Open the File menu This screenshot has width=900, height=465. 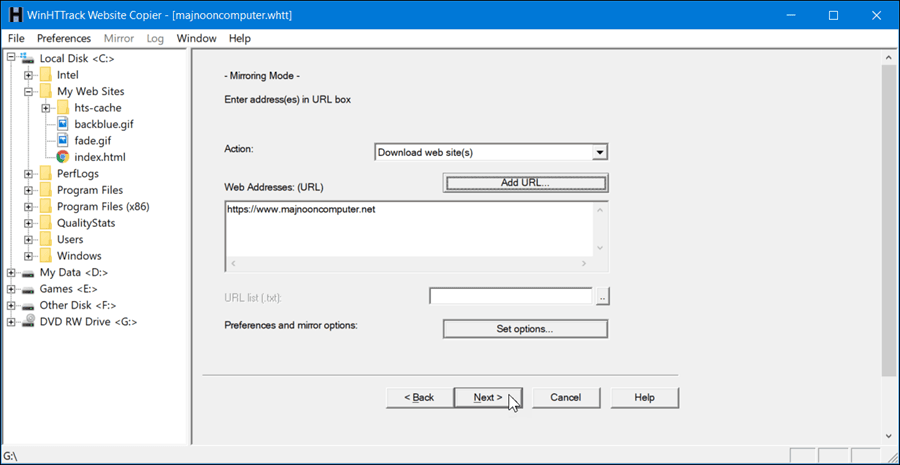click(x=17, y=38)
